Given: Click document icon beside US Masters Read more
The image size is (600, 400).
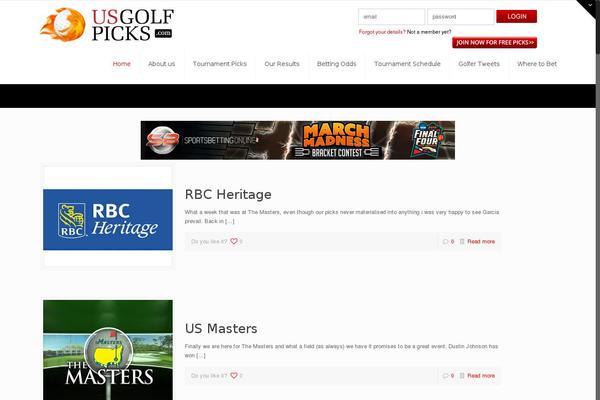Looking at the screenshot, I should [x=462, y=376].
